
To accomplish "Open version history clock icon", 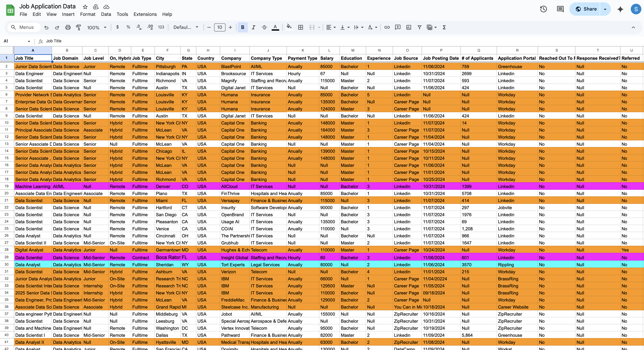I will coord(543,9).
